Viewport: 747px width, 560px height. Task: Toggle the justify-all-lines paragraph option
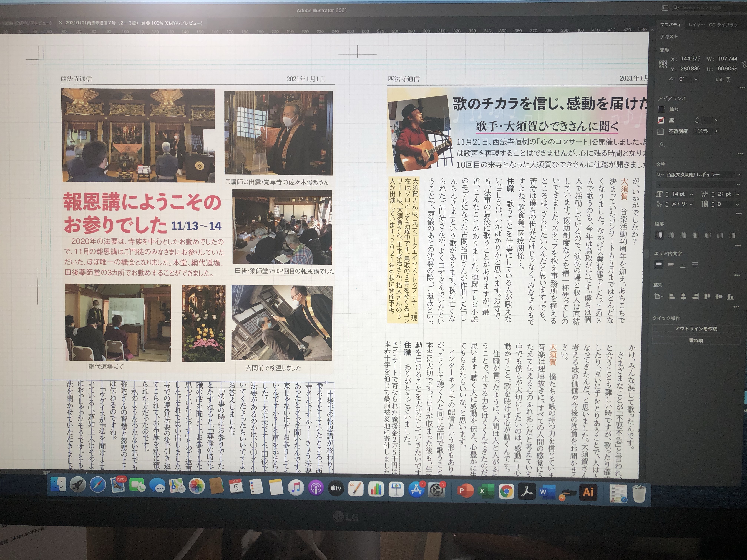(732, 235)
